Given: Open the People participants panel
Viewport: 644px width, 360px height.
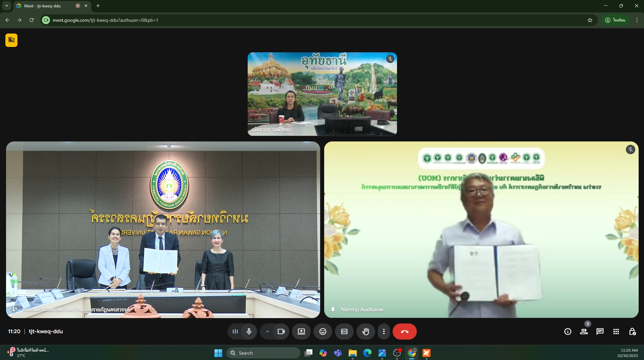Looking at the screenshot, I should [584, 332].
